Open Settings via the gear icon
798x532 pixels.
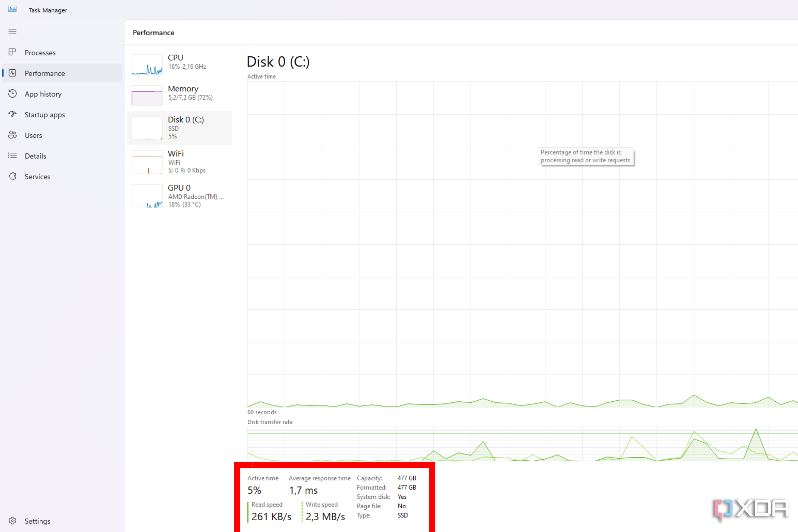(x=13, y=521)
